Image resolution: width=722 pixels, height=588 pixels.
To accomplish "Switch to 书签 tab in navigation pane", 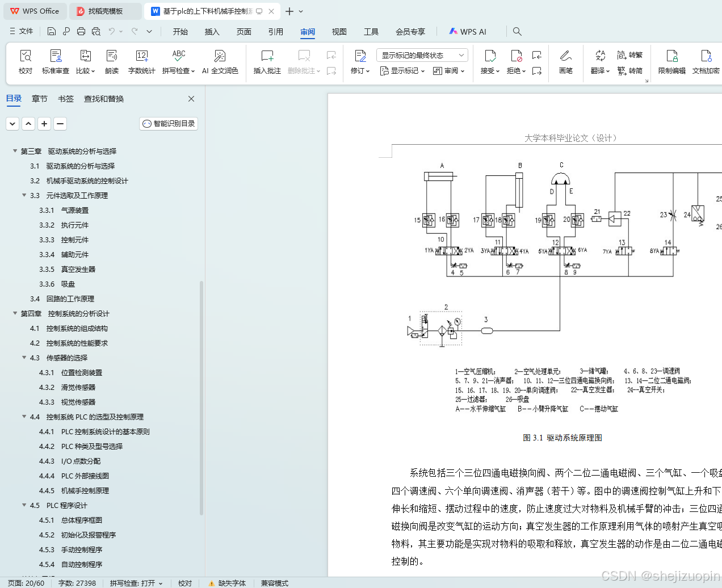I will click(x=66, y=99).
